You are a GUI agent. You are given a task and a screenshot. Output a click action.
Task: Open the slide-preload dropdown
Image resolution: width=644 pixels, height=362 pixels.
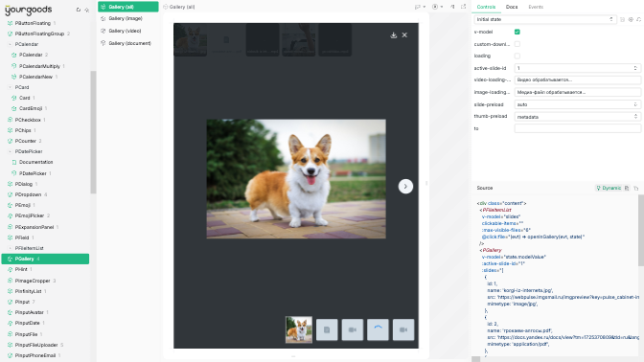tap(578, 104)
